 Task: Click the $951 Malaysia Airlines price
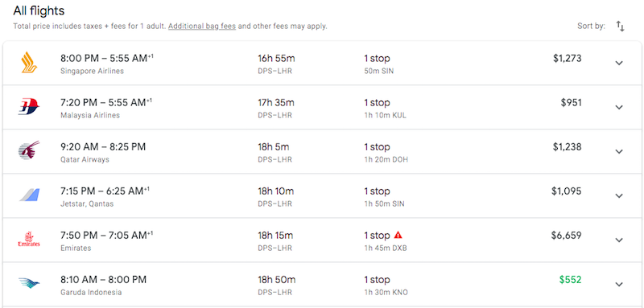572,102
